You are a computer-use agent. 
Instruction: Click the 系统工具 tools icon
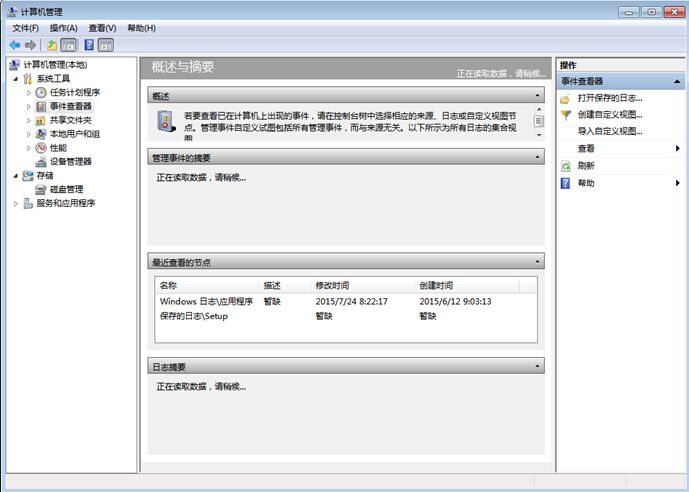[x=28, y=79]
